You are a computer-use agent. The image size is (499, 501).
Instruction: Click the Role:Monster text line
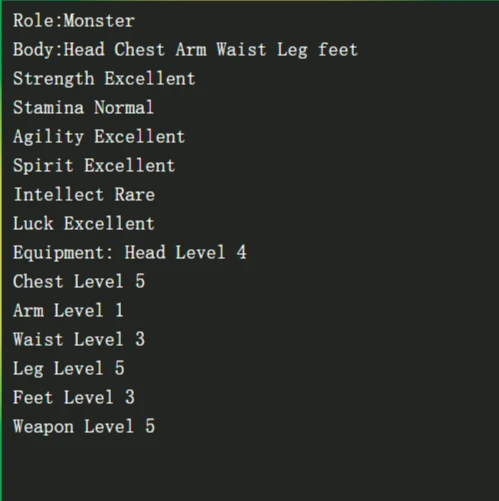[74, 21]
